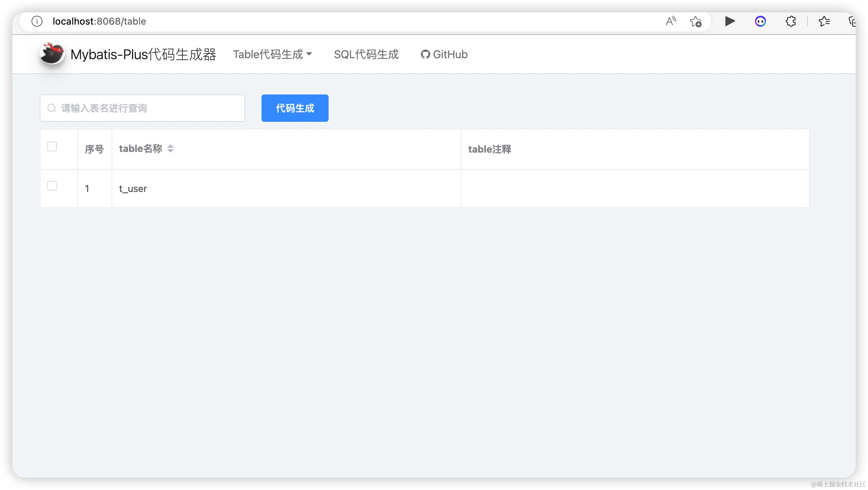868x490 pixels.
Task: Open the SQL代码生成 menu item
Action: click(366, 54)
